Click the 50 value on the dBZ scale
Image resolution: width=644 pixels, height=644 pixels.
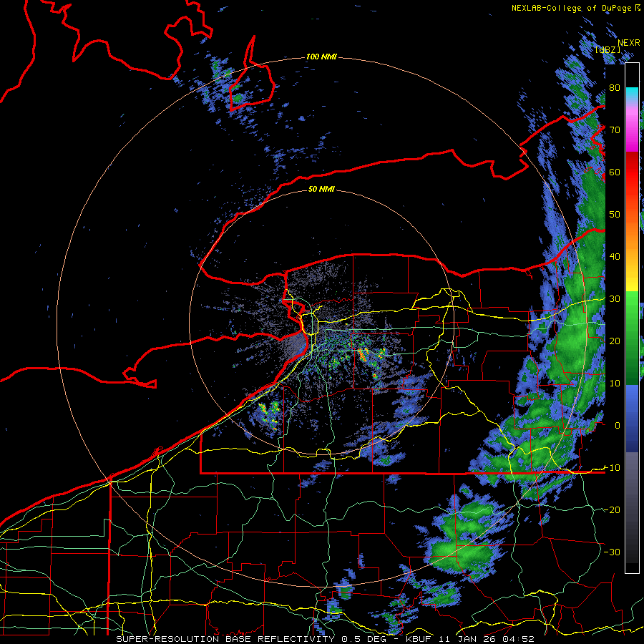point(615,215)
